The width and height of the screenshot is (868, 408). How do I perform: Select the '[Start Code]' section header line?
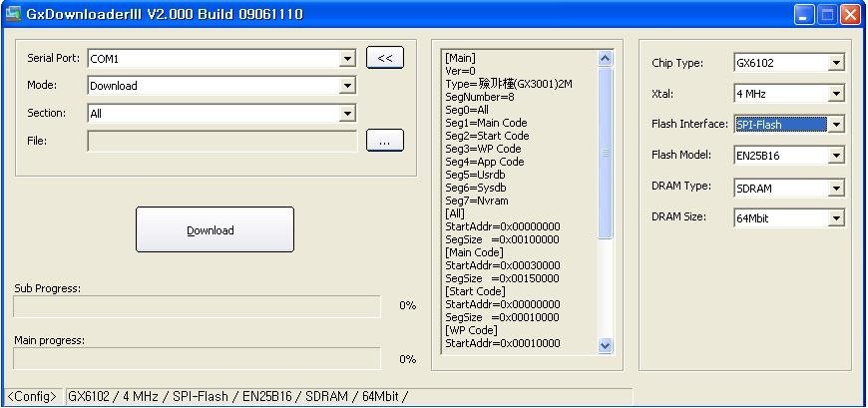click(475, 291)
